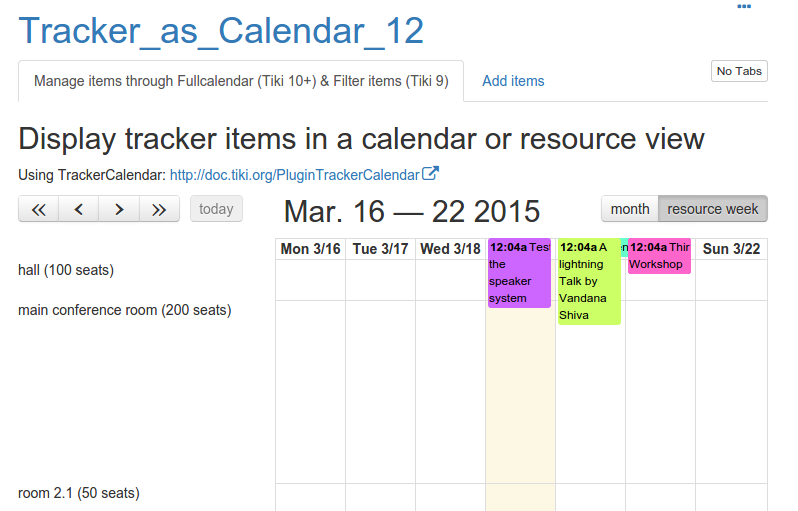The width and height of the screenshot is (798, 511).
Task: Open the three-dots page actions menu
Action: (x=744, y=7)
